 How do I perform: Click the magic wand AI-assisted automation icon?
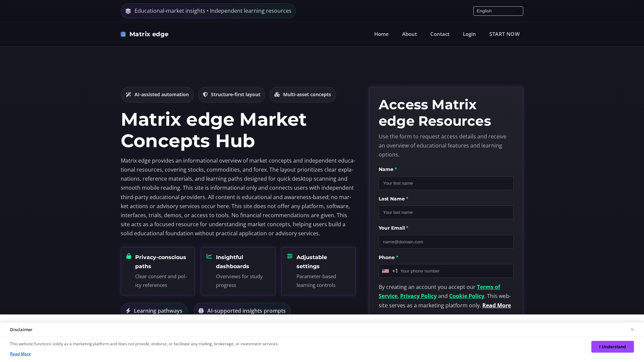point(128,95)
